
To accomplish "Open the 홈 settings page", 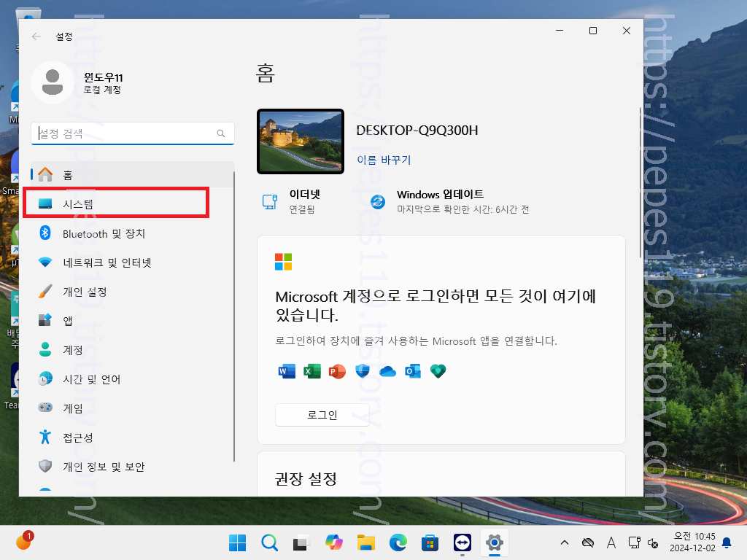I will [133, 175].
